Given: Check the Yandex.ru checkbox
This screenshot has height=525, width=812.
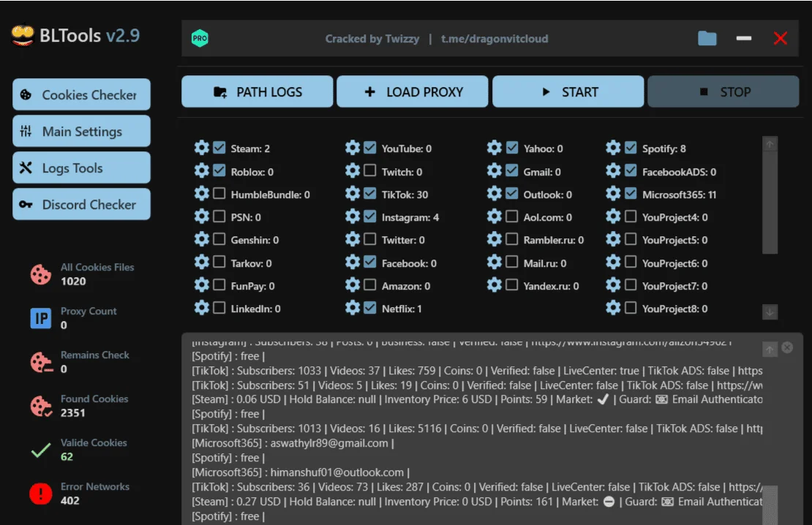Looking at the screenshot, I should pos(511,284).
